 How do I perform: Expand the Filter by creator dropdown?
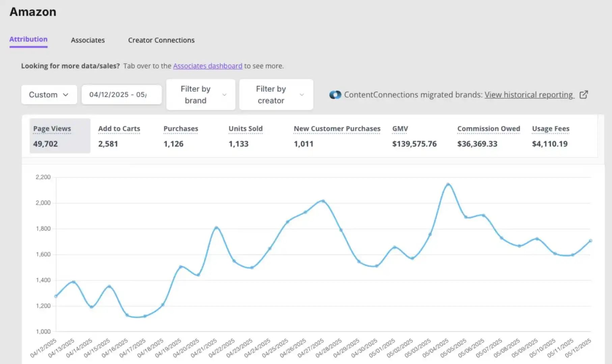click(x=276, y=95)
